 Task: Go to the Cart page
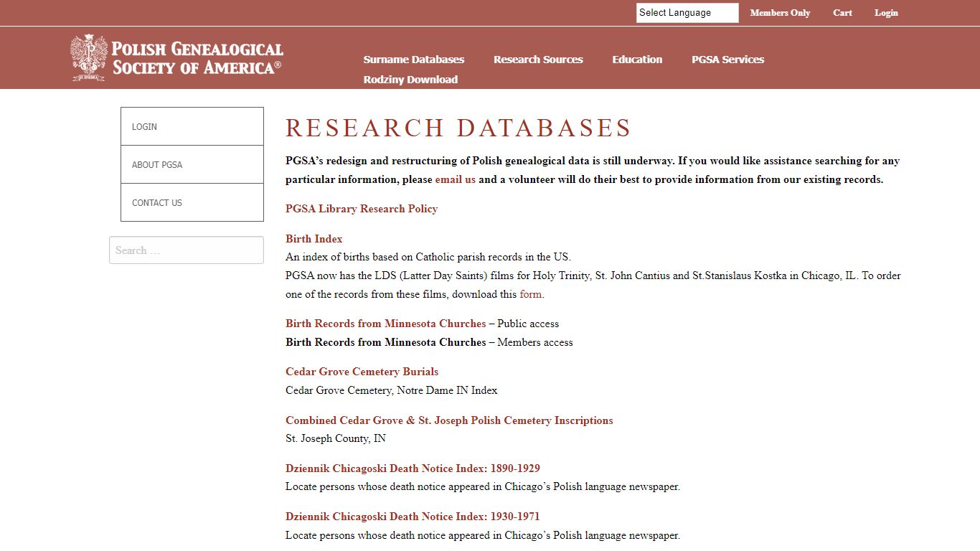tap(842, 13)
